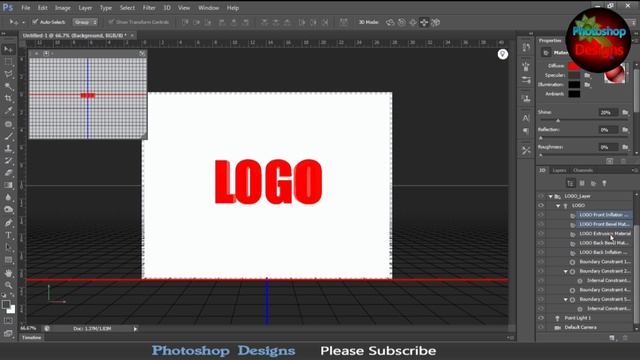Select the Path Selection tool
Screen dimensions: 640x360
8,247
